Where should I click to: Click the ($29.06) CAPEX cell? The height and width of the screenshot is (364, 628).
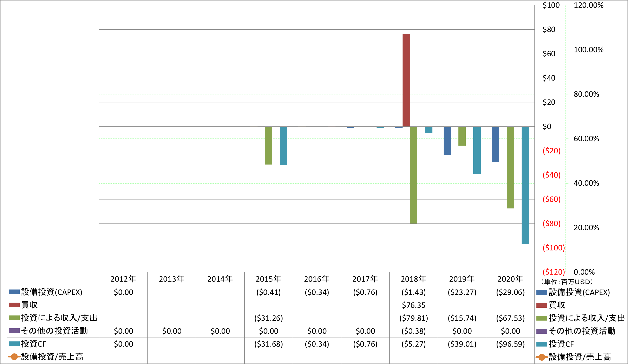click(x=510, y=292)
